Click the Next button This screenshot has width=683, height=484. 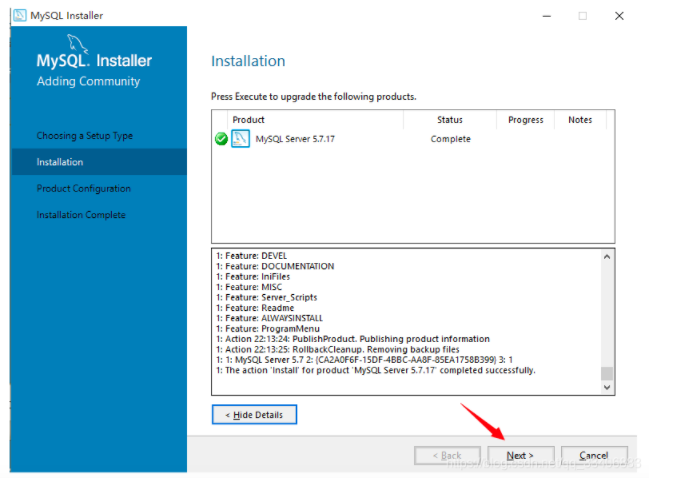point(521,455)
